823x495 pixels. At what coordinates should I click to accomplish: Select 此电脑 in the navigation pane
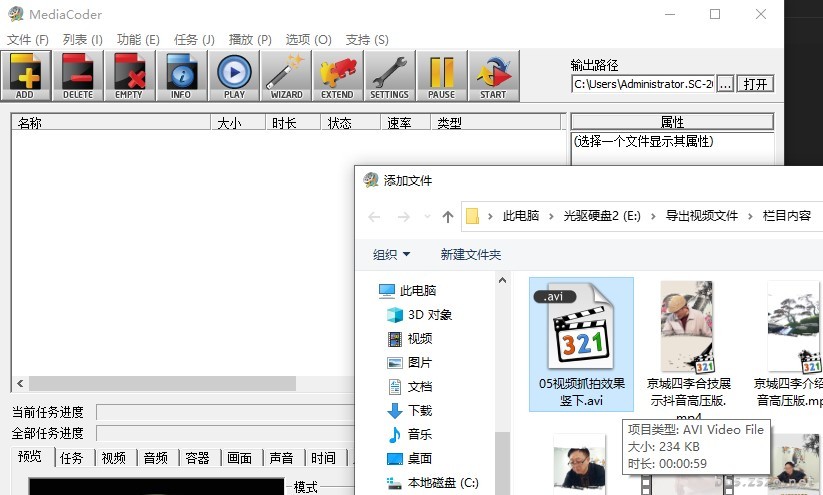point(408,290)
